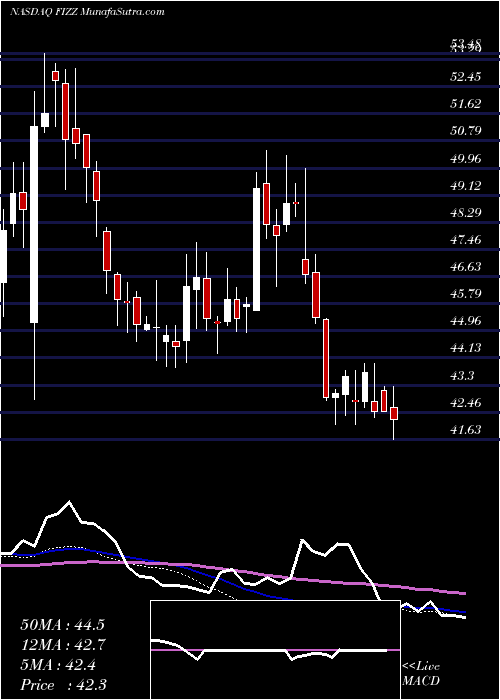Image resolution: width=500 pixels, height=700 pixels.
Task: Select the 48.29 price axis label
Action: pos(466,212)
